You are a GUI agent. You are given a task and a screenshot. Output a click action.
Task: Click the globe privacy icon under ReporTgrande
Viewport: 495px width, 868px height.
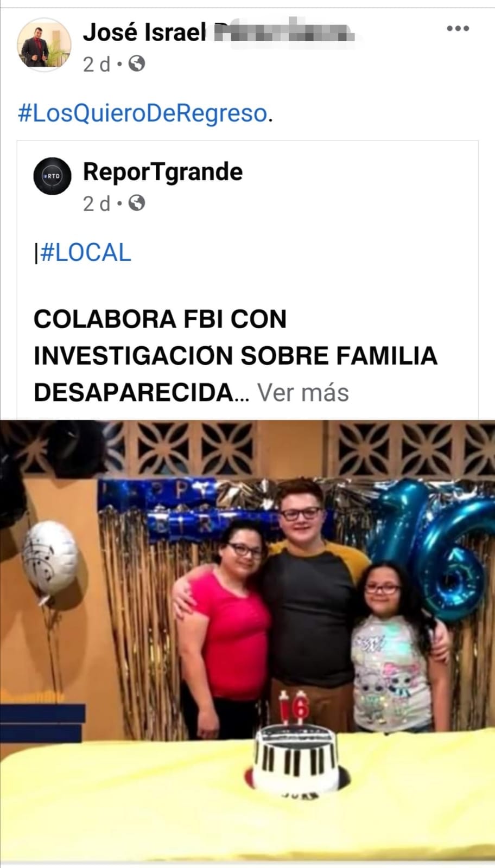(x=137, y=203)
